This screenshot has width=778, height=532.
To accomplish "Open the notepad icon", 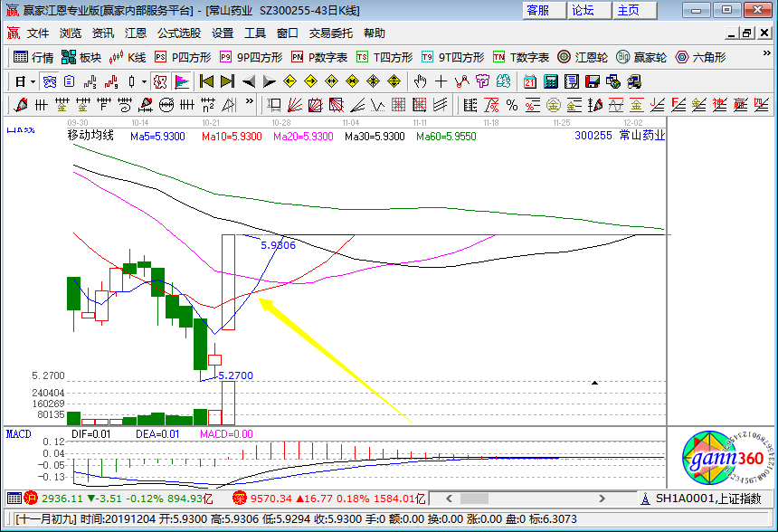I will [x=572, y=81].
